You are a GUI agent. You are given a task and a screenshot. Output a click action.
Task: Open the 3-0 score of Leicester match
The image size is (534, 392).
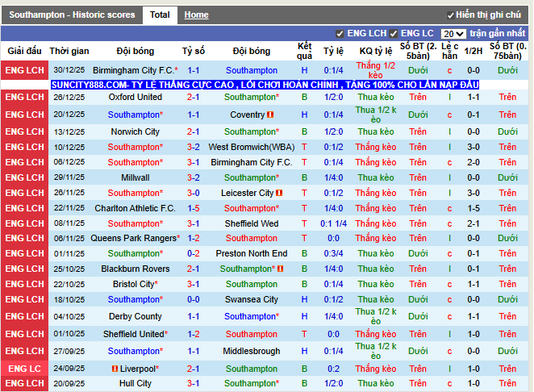tap(194, 193)
